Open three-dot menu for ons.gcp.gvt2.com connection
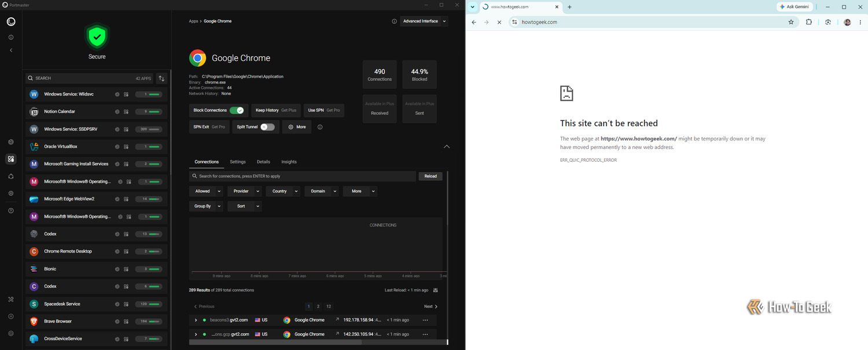 tap(425, 334)
